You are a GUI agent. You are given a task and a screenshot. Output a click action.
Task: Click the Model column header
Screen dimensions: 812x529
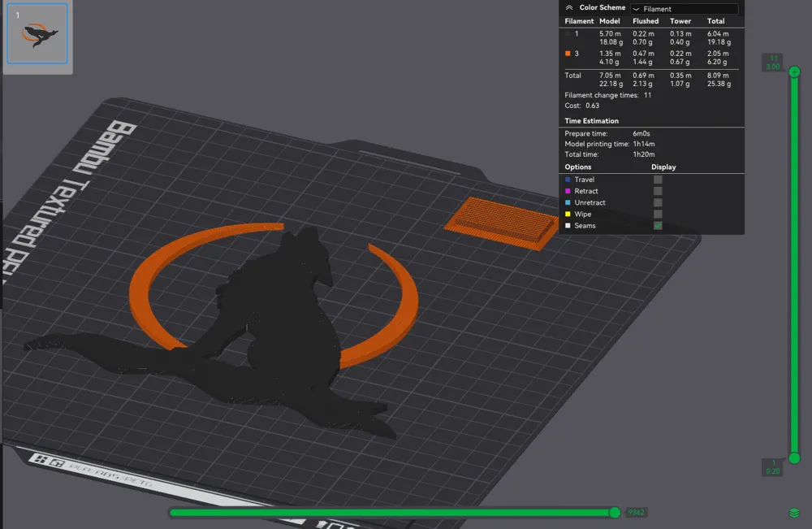(x=610, y=21)
